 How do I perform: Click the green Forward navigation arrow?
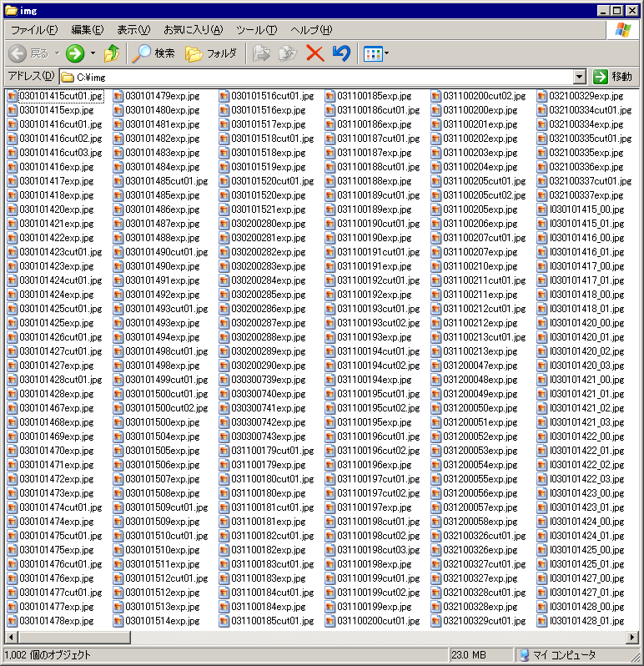[75, 53]
